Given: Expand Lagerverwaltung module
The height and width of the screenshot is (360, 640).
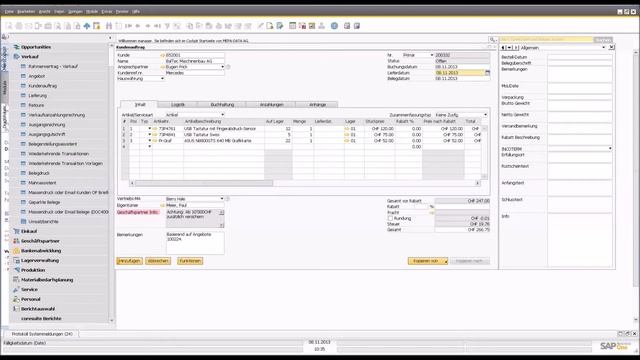Looking at the screenshot, I should (x=40, y=260).
